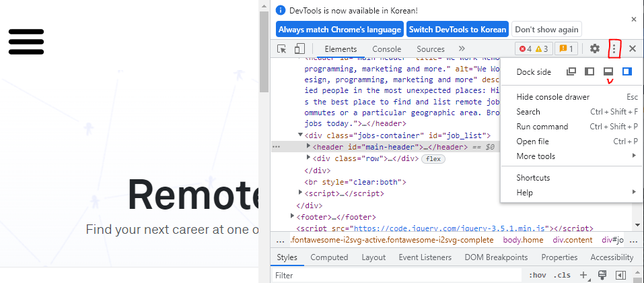Toggle the device toolbar icon

(x=299, y=49)
